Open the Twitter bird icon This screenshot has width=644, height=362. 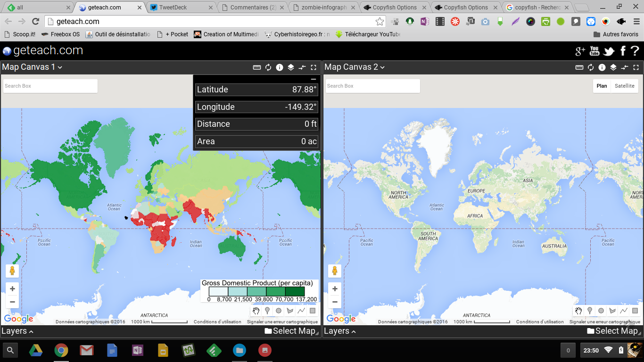pyautogui.click(x=609, y=51)
